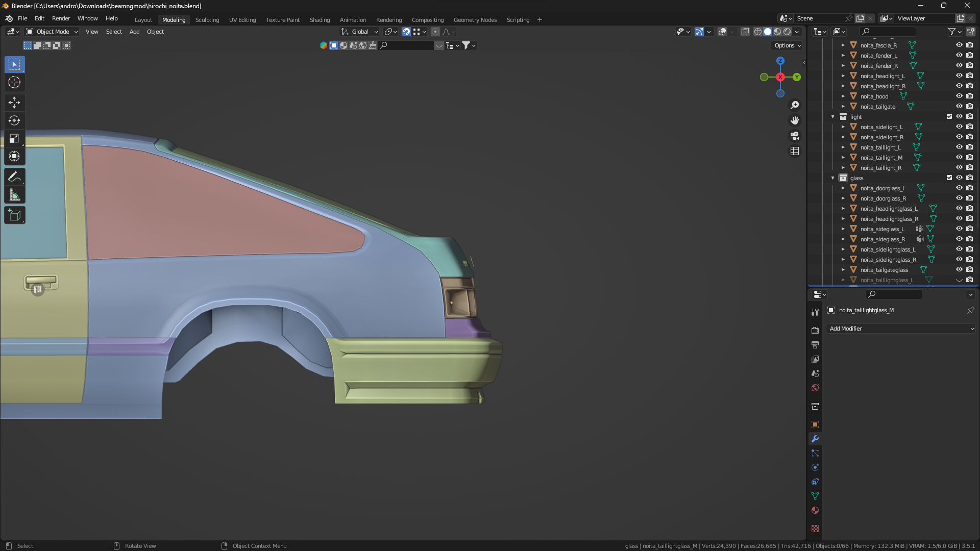The height and width of the screenshot is (551, 980).
Task: Select the Scale tool
Action: click(x=14, y=138)
